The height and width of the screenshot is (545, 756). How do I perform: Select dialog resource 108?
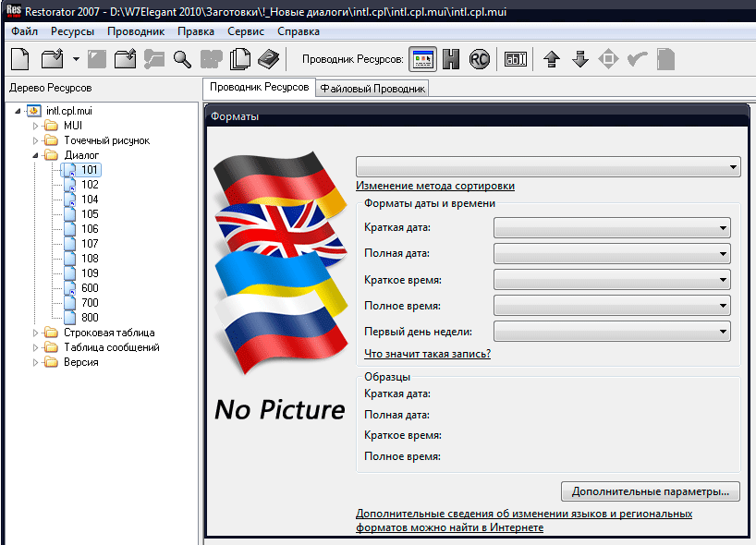90,259
